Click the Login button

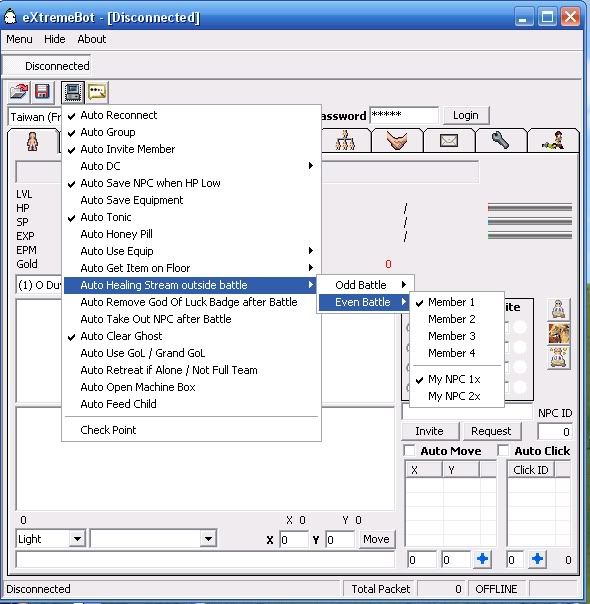[466, 115]
